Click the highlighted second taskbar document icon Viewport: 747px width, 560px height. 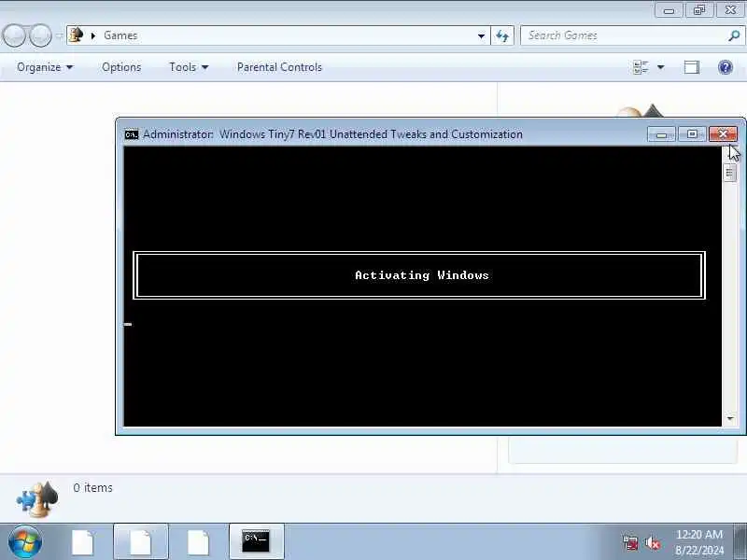point(141,542)
